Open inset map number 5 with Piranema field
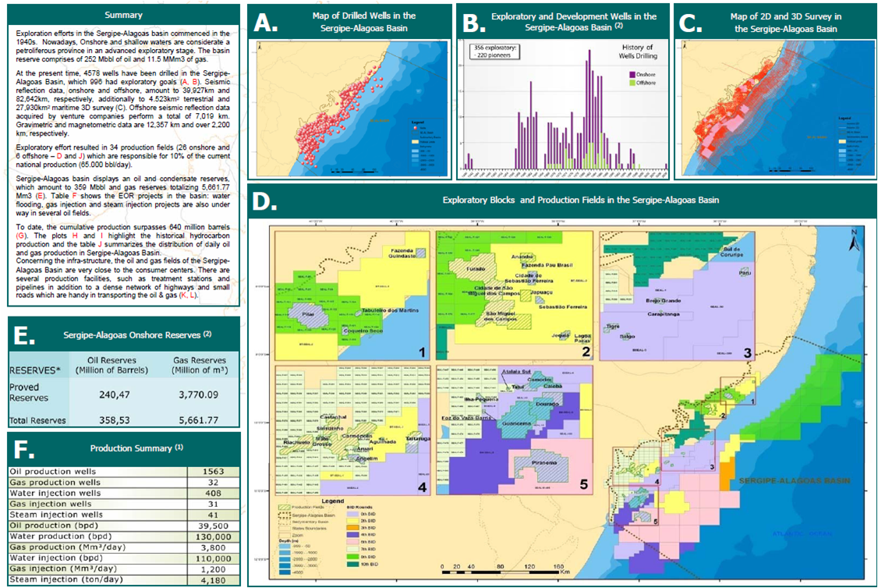 tap(515, 430)
